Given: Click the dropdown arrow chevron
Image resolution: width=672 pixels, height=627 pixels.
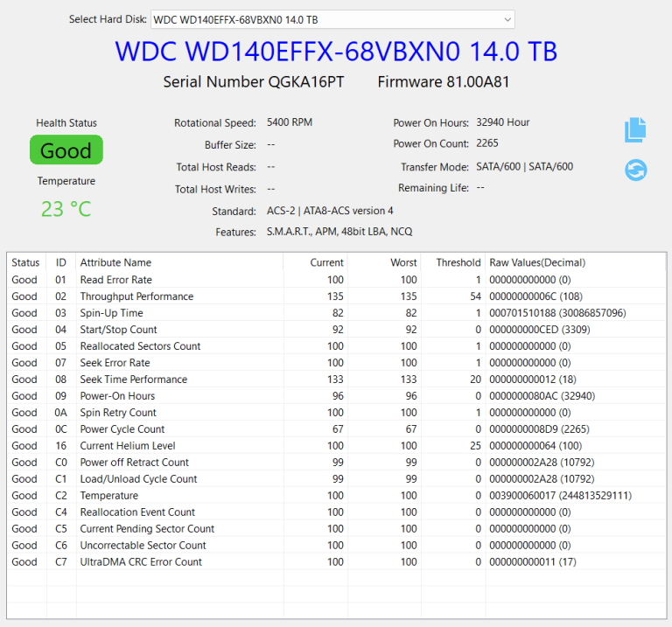Looking at the screenshot, I should (507, 20).
